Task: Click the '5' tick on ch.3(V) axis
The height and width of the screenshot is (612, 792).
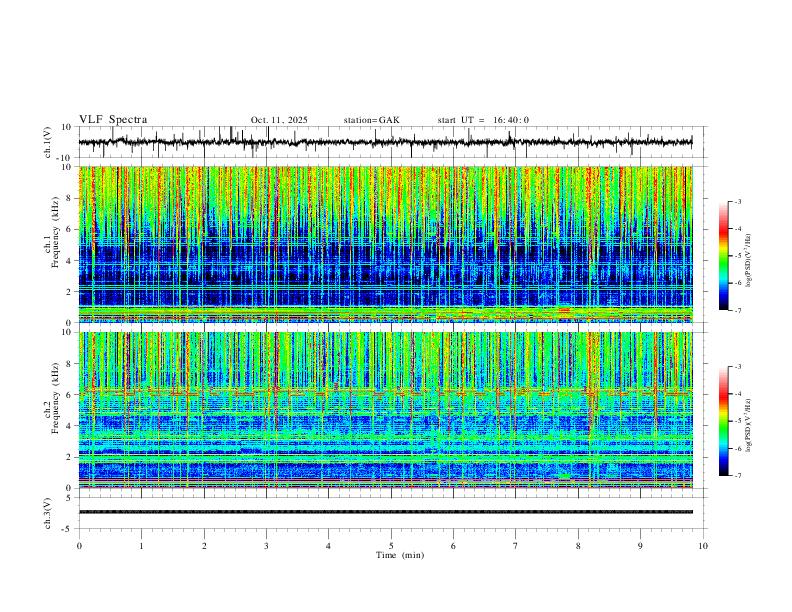Action: pos(70,498)
